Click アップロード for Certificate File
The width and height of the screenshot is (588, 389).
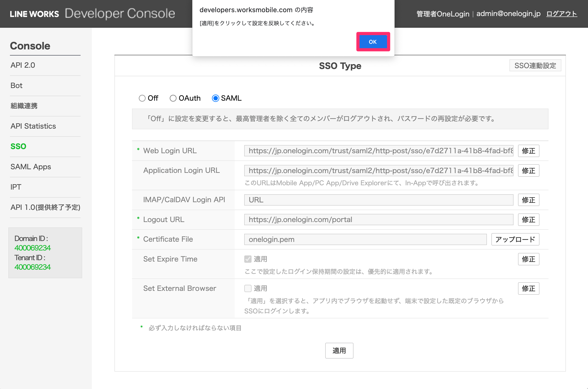515,239
